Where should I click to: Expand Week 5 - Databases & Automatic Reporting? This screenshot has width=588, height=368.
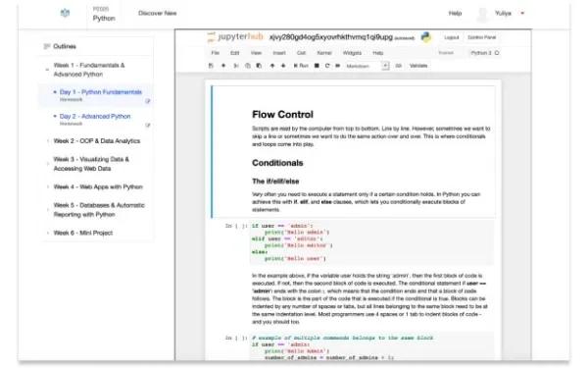click(x=48, y=210)
